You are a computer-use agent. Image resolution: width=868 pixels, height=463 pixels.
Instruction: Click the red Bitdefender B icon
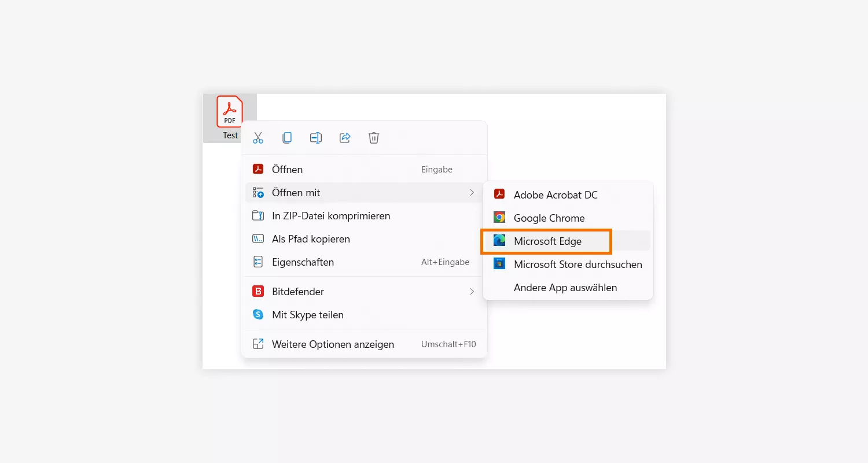point(258,292)
